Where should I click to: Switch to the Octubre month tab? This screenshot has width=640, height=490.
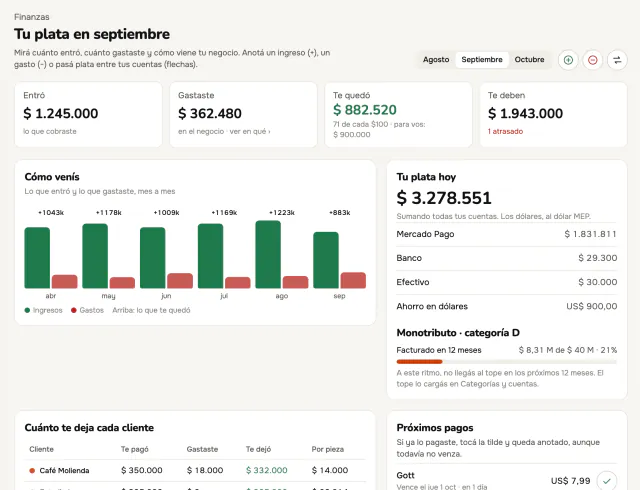[529, 60]
